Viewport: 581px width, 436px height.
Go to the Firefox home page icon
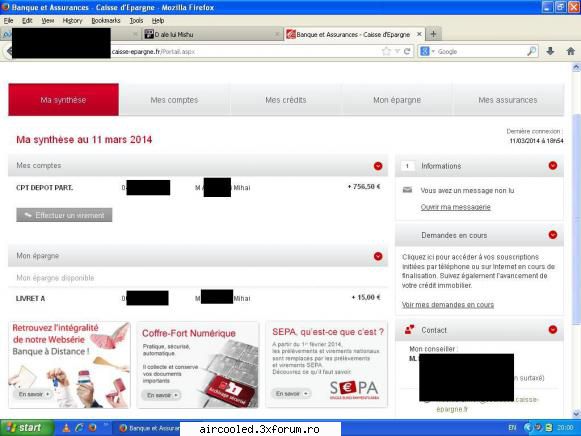pos(571,51)
